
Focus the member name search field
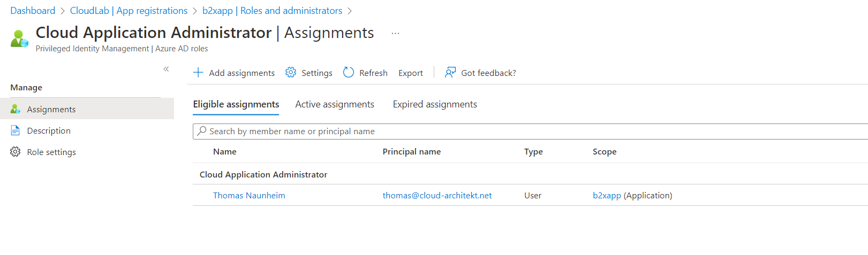coord(530,132)
